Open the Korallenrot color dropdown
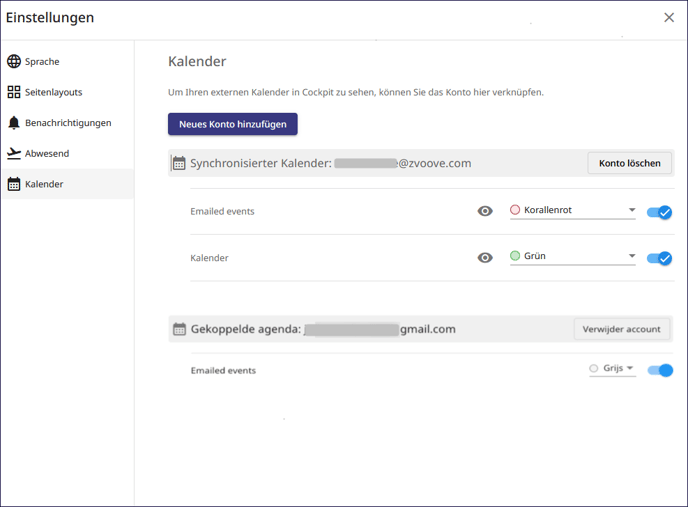Viewport: 688px width, 507px height. pos(573,210)
